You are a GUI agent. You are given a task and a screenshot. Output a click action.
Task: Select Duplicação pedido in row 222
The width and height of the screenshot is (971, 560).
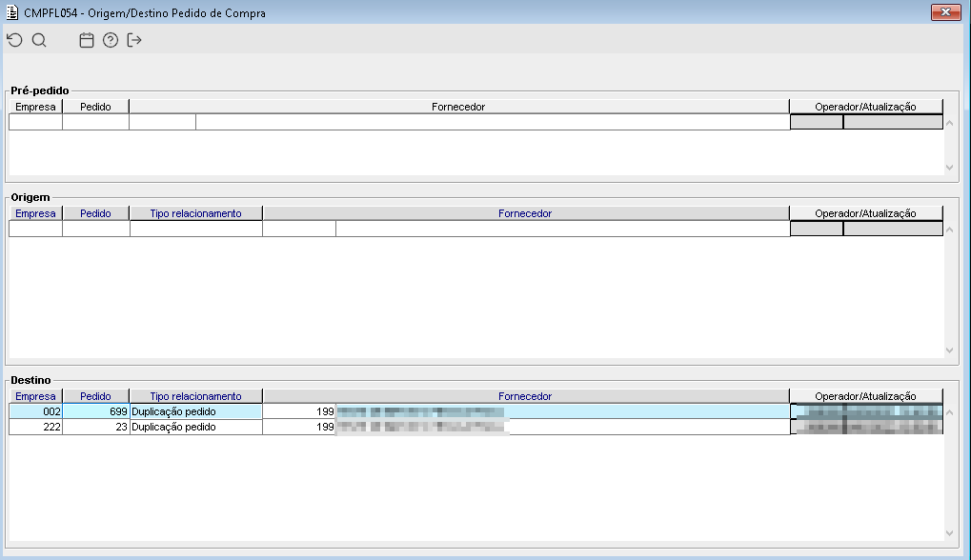click(x=195, y=427)
